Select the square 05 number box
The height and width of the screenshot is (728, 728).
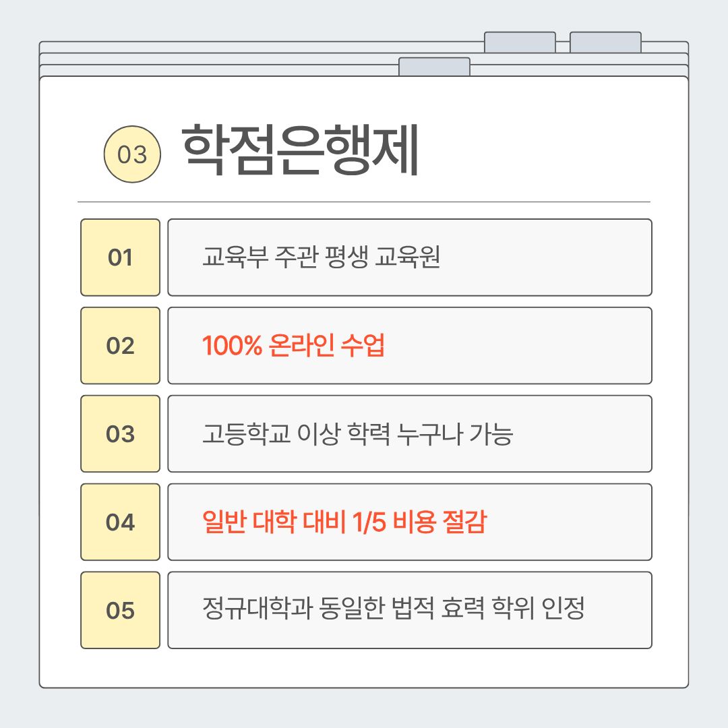click(x=120, y=611)
